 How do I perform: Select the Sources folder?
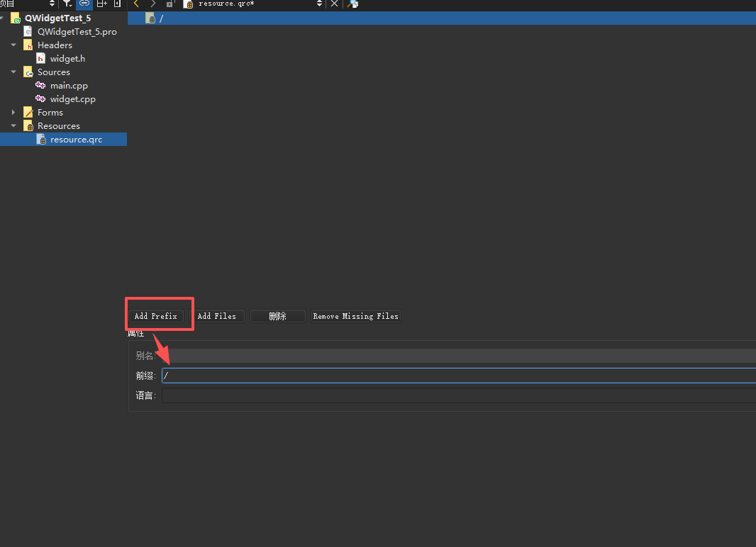click(54, 72)
